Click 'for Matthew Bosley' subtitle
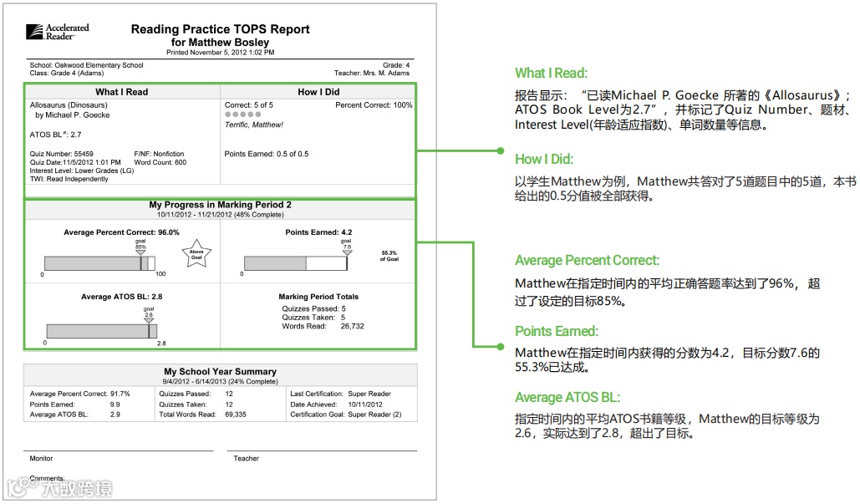The image size is (860, 504). [x=220, y=43]
